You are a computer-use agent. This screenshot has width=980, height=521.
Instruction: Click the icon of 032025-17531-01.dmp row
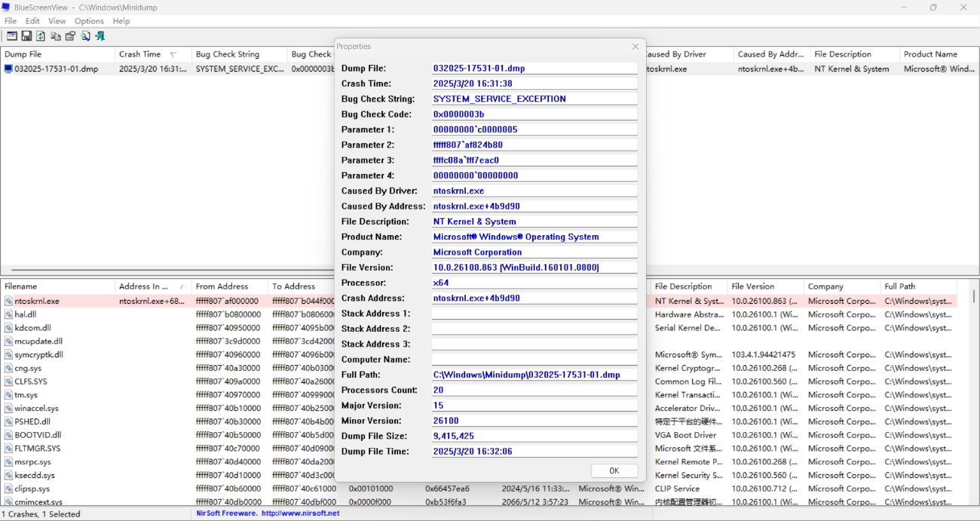point(8,69)
